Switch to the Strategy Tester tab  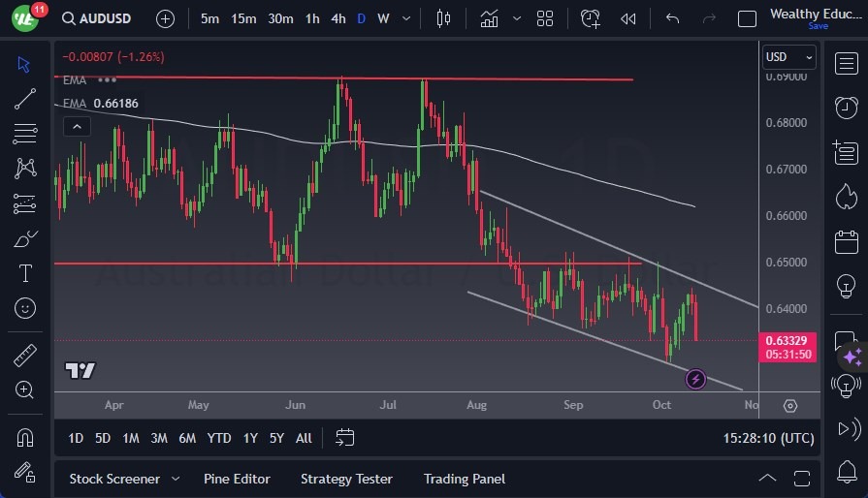pyautogui.click(x=346, y=479)
